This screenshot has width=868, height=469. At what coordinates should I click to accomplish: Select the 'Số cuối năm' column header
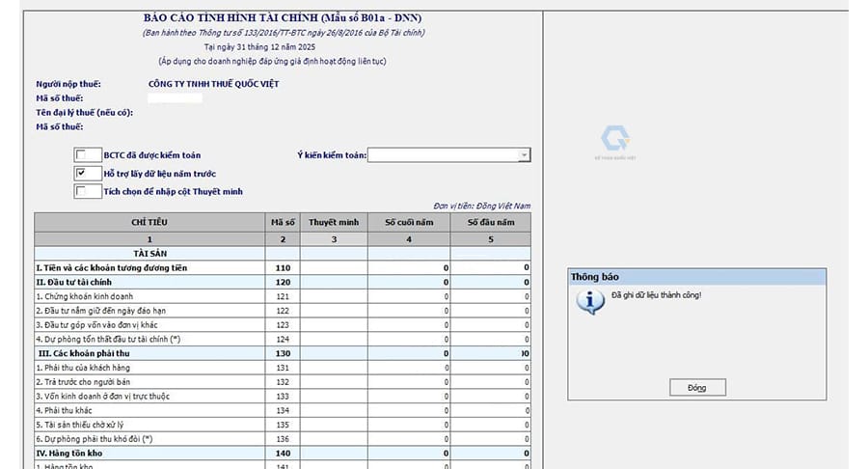pyautogui.click(x=408, y=222)
